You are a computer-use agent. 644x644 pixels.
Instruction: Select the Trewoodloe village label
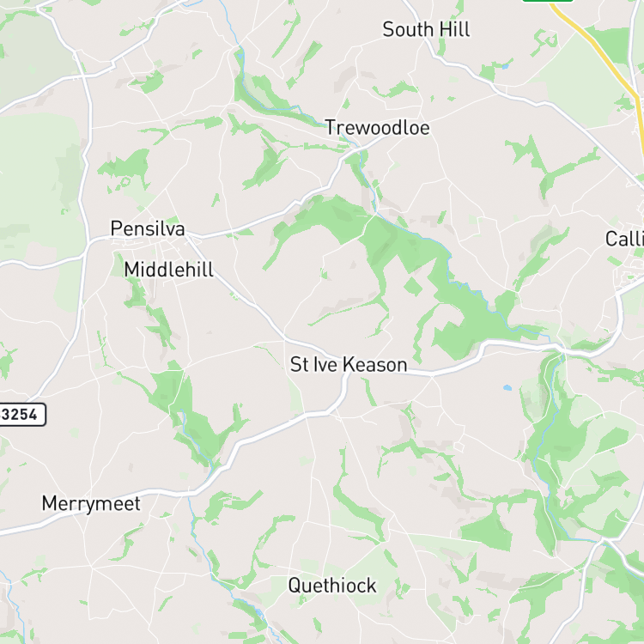click(378, 128)
